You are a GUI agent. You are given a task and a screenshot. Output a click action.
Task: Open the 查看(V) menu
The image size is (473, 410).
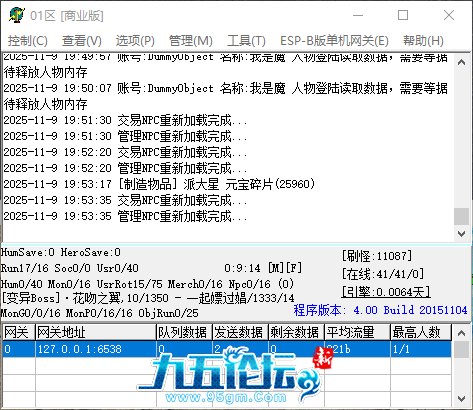[x=82, y=41]
